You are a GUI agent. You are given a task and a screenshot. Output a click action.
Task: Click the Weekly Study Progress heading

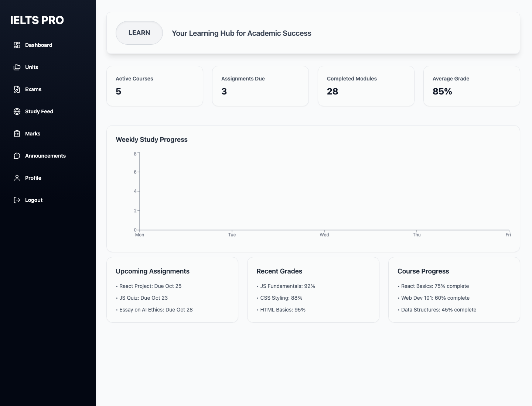pyautogui.click(x=151, y=140)
